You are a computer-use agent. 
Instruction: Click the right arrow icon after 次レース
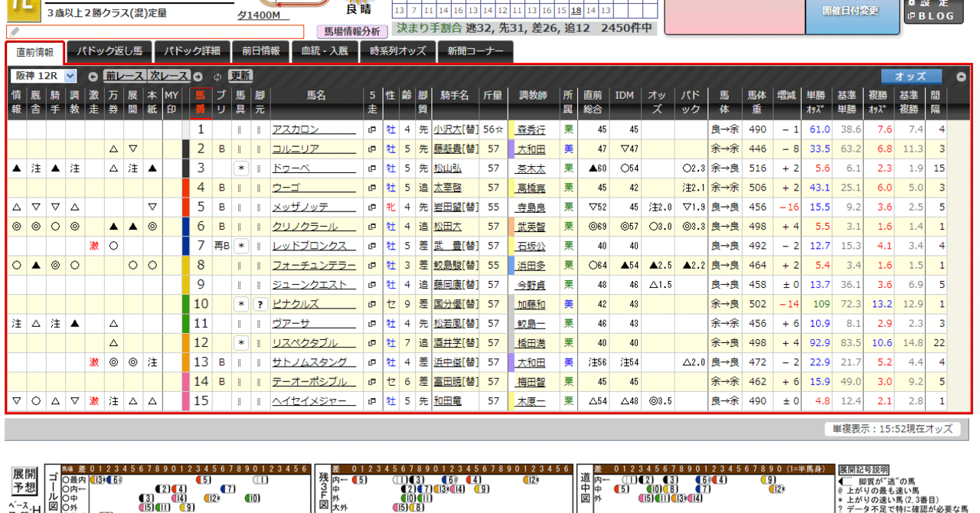[198, 75]
